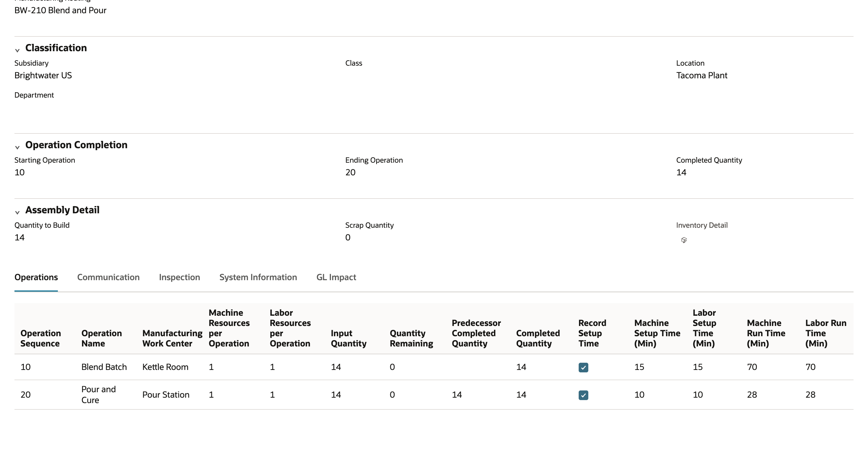Image resolution: width=868 pixels, height=476 pixels.
Task: Select the Operations tab
Action: coord(36,277)
